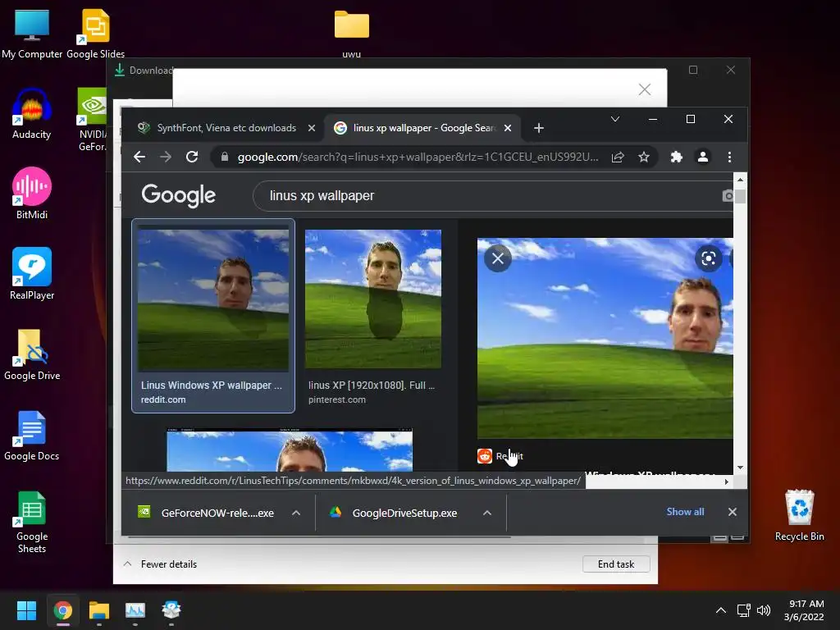Open Chrome profile avatar
The image size is (840, 630).
(x=703, y=157)
